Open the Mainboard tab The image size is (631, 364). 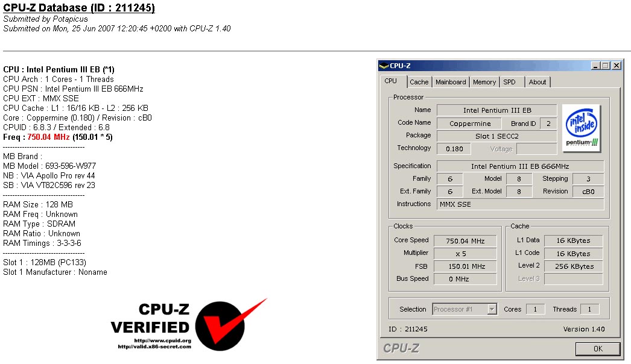click(x=450, y=82)
